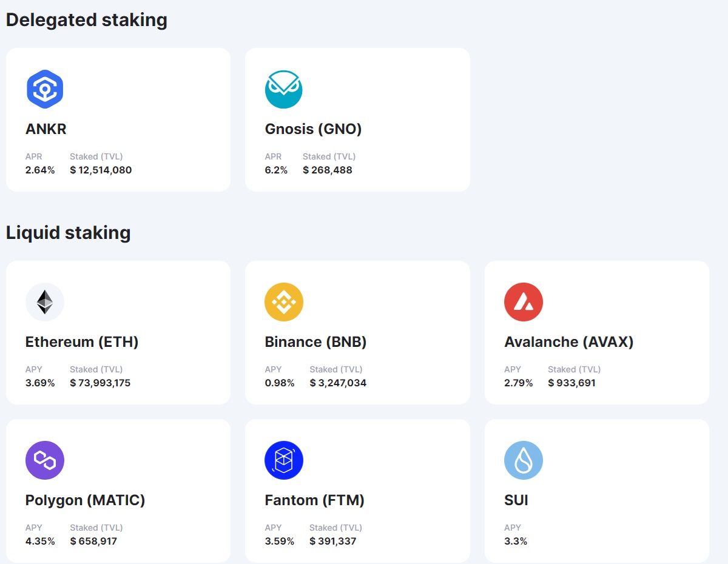
Task: Open the ANKR staking card title
Action: tap(46, 129)
